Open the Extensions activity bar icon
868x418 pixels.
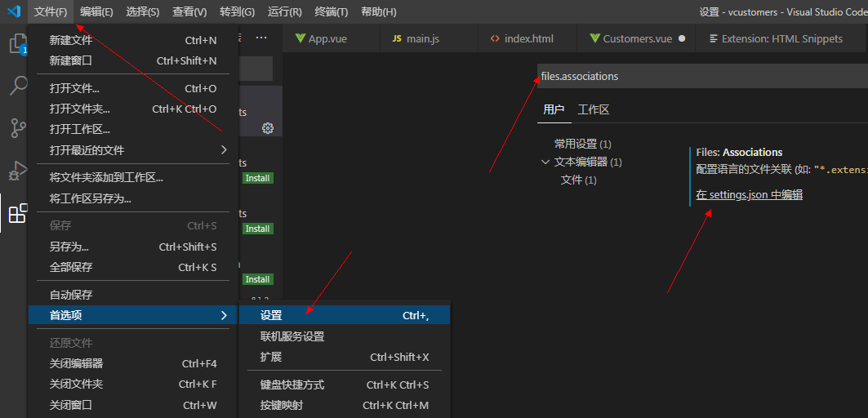(x=18, y=212)
